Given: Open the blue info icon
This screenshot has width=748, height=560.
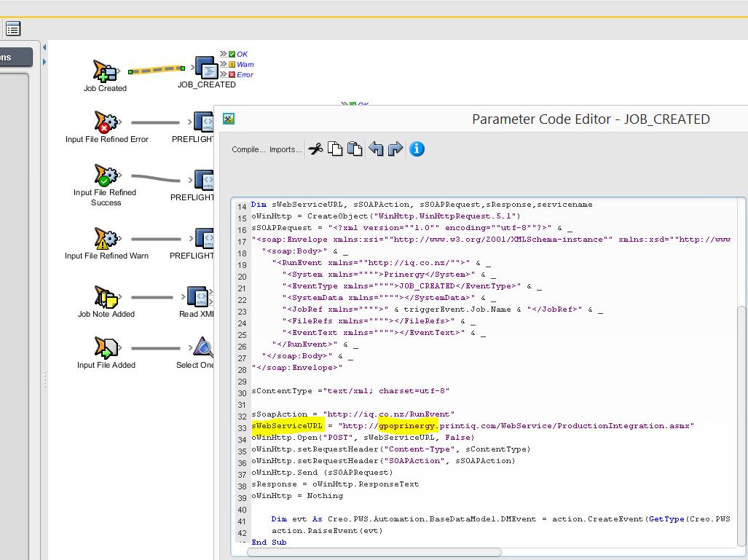Looking at the screenshot, I should click(417, 149).
